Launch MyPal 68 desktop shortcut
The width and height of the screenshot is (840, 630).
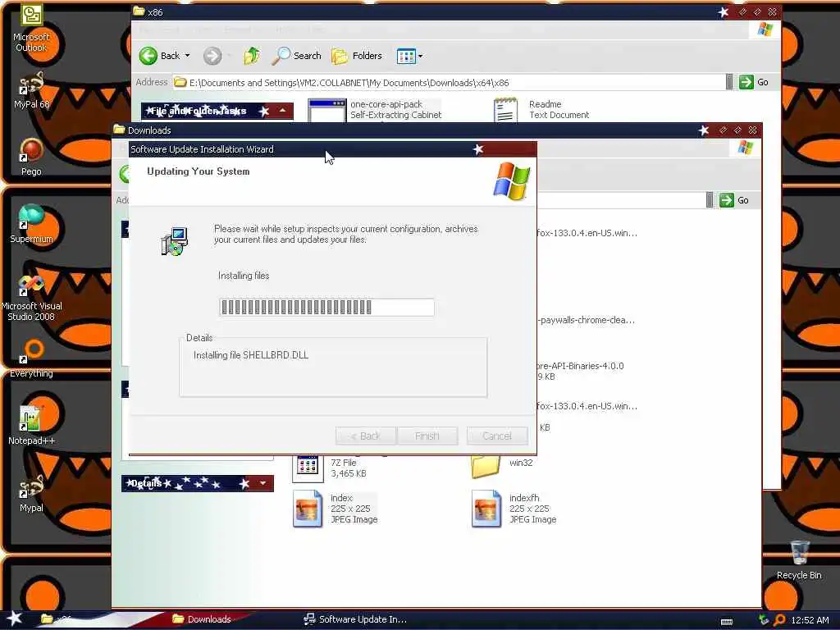(31, 90)
